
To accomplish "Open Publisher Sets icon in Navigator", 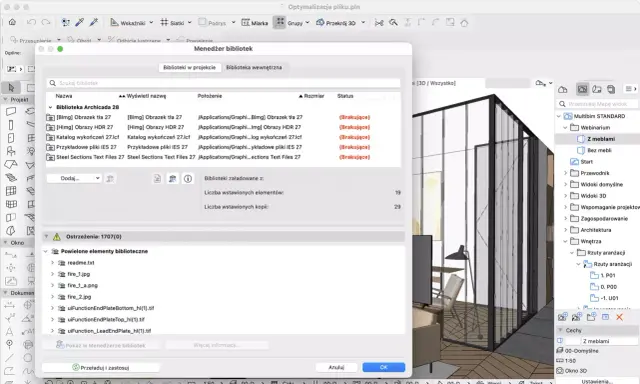I will (x=611, y=89).
